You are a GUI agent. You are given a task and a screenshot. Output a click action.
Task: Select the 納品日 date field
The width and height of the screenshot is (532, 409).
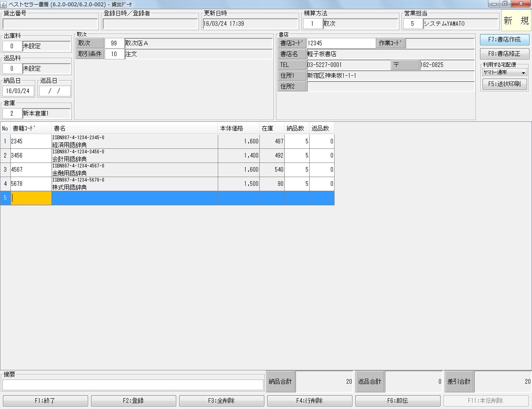[18, 91]
